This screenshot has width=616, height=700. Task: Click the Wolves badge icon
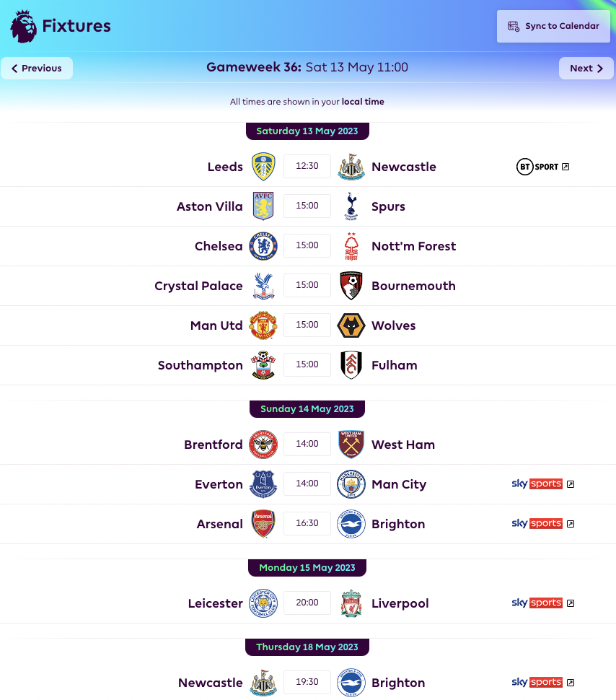point(351,325)
